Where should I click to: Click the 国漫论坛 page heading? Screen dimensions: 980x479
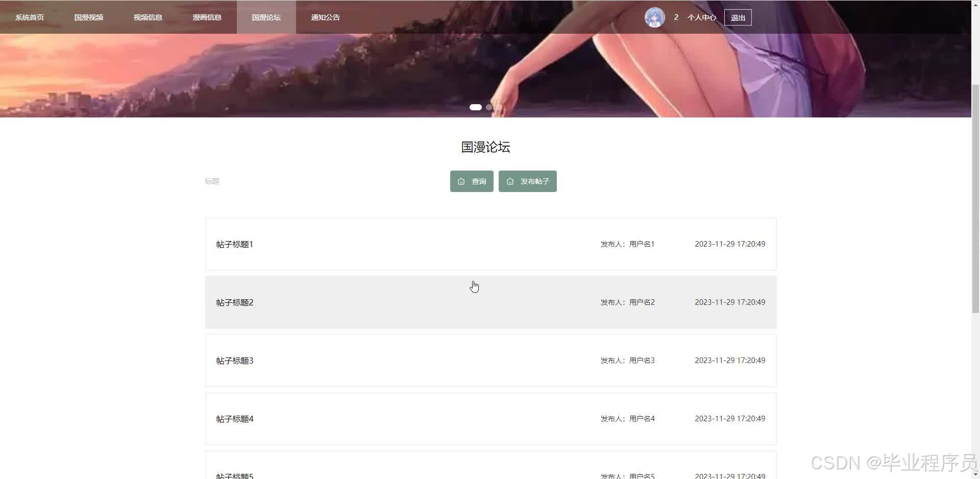[486, 147]
